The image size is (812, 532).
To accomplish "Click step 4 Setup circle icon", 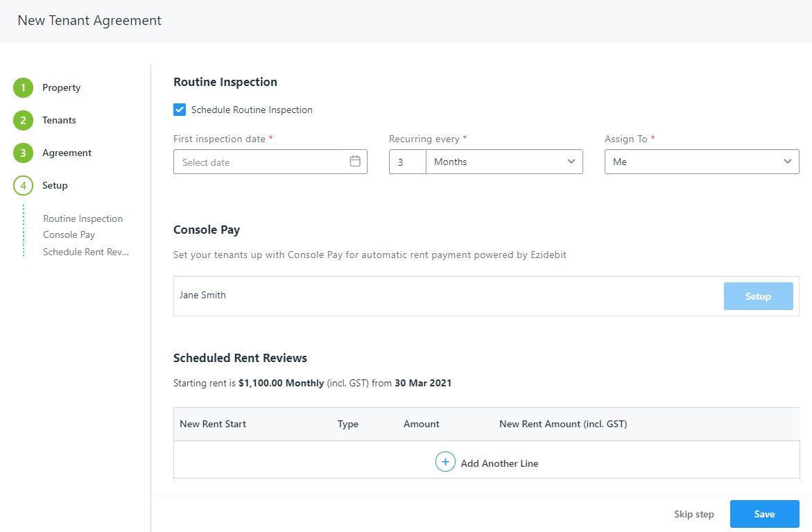I will 23,186.
